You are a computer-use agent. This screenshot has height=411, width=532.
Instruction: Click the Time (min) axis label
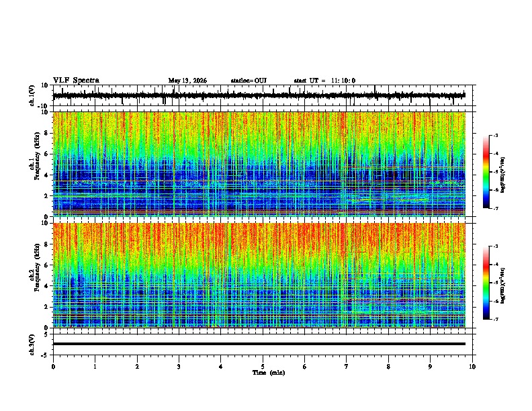tap(269, 373)
